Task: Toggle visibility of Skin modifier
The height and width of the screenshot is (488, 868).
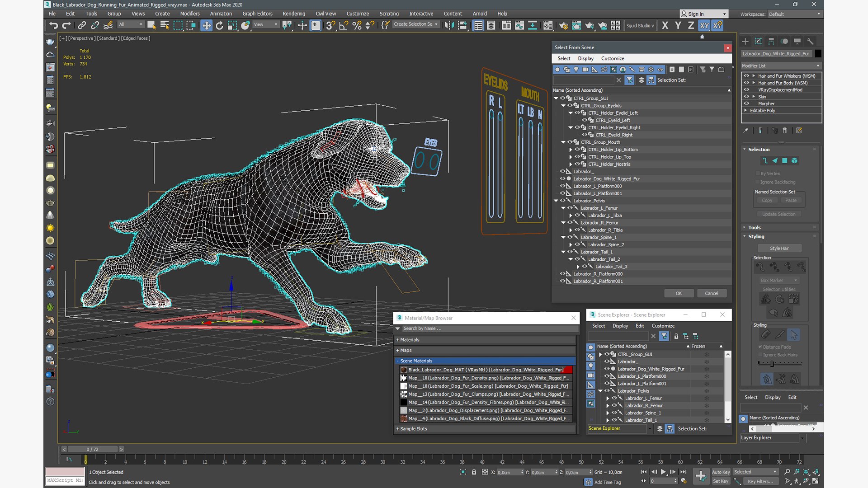Action: [746, 96]
